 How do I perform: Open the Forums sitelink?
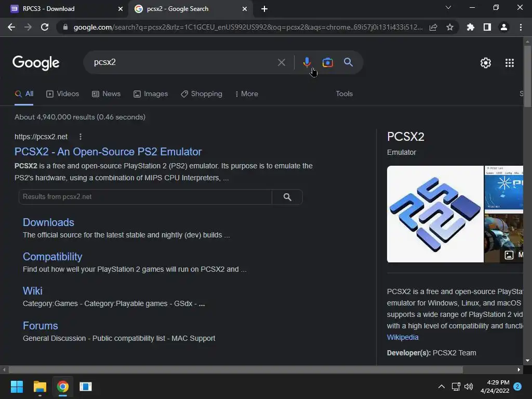(x=41, y=326)
